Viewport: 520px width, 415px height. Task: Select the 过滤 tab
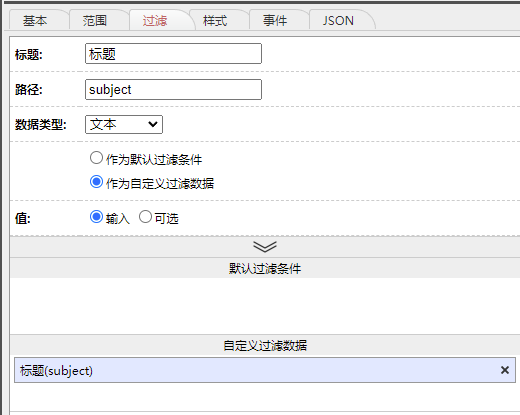[155, 21]
